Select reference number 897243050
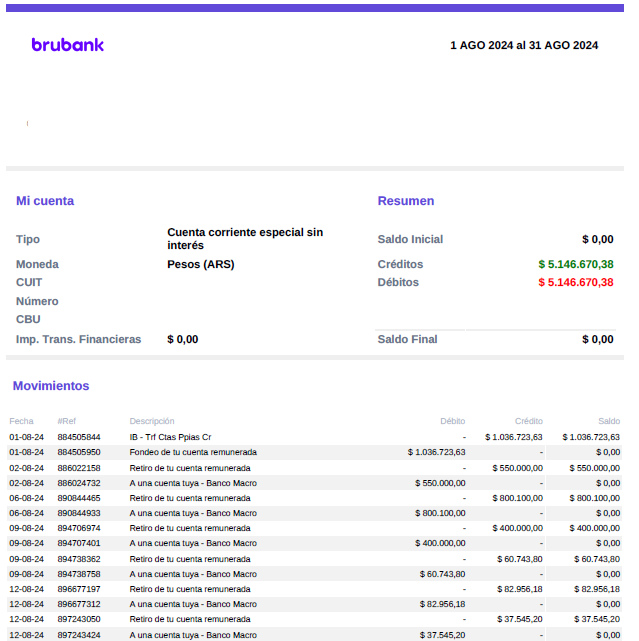Screen dimensions: 639x641 pyautogui.click(x=79, y=619)
